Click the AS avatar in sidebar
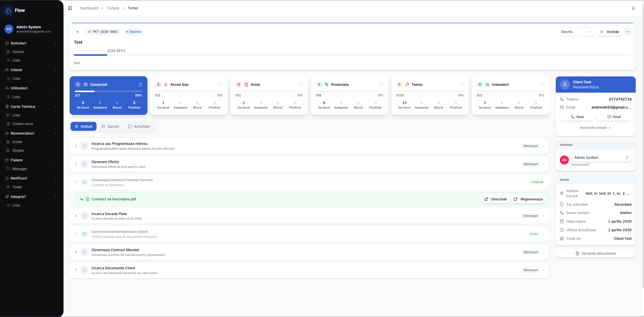Viewport: 644px width, 317px height. click(x=9, y=29)
